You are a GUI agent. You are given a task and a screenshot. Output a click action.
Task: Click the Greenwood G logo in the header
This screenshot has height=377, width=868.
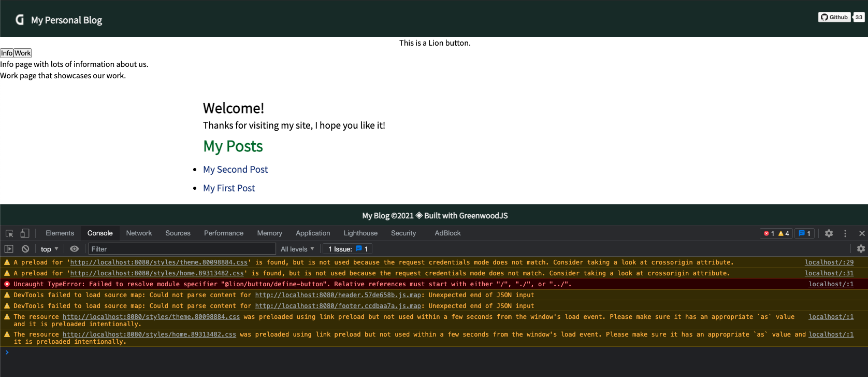pos(20,20)
